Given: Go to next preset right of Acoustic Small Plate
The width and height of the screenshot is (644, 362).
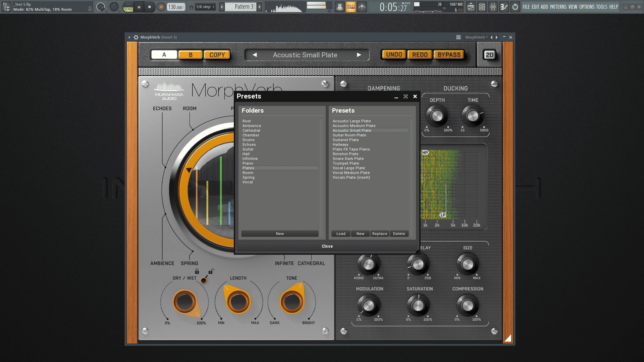Looking at the screenshot, I should [x=359, y=55].
